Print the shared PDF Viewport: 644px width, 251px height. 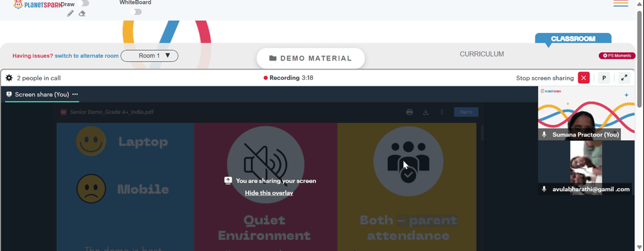[x=410, y=112]
